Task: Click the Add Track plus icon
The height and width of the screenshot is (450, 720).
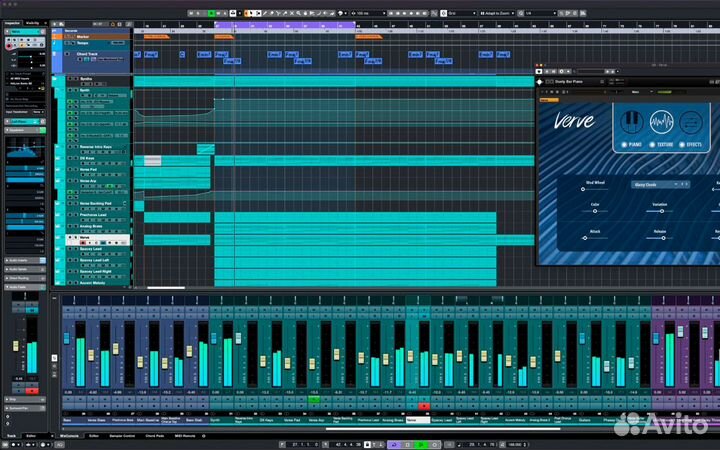Action: [x=54, y=24]
